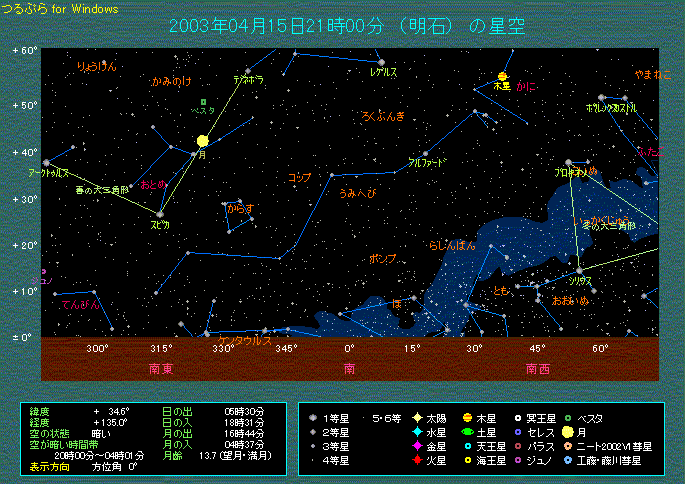Click the 春の大三角形 asterism label
Image resolution: width=685 pixels, height=484 pixels.
click(x=102, y=190)
